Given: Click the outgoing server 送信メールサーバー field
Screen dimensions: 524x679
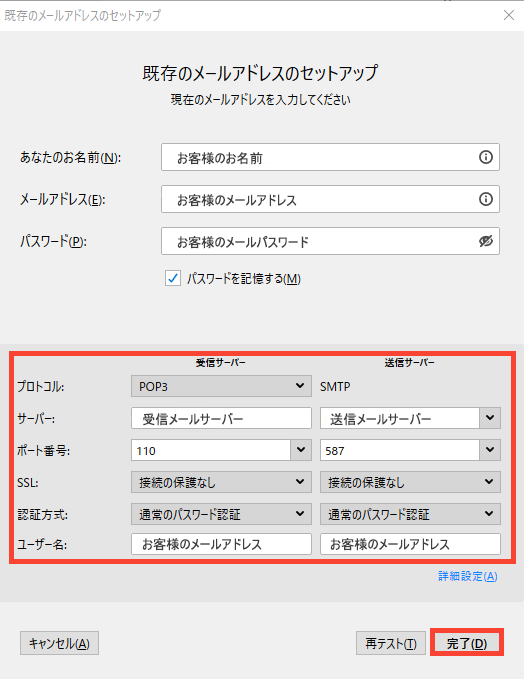Looking at the screenshot, I should coord(400,418).
